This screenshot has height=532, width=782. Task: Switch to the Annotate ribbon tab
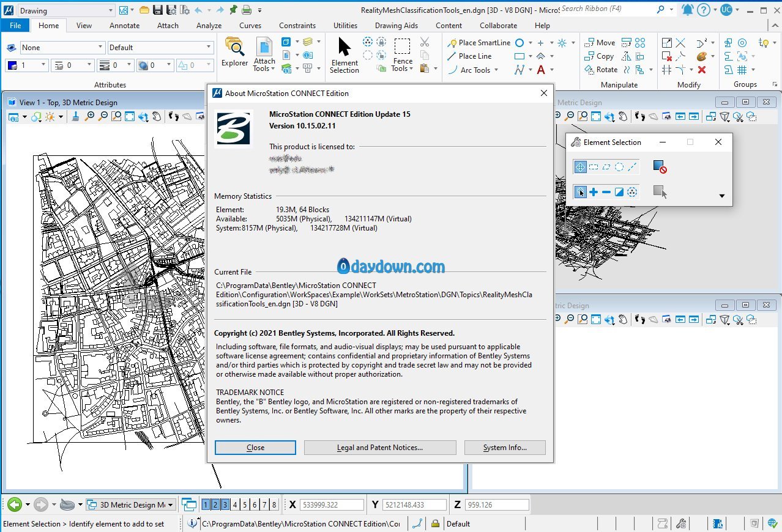[x=124, y=26]
